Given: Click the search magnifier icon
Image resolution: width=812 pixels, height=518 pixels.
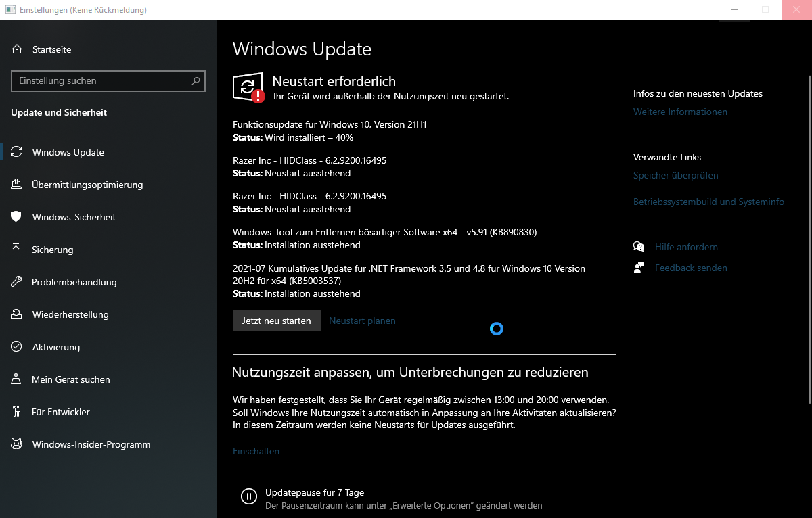Looking at the screenshot, I should (x=196, y=81).
